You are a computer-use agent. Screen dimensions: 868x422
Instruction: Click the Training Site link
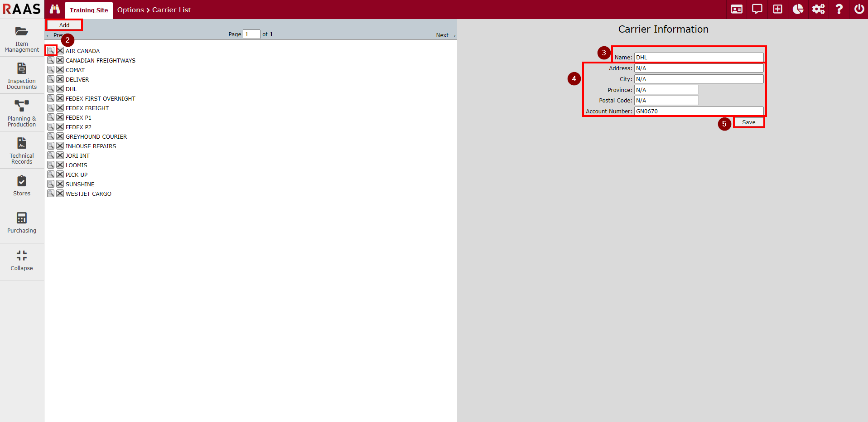coord(89,10)
